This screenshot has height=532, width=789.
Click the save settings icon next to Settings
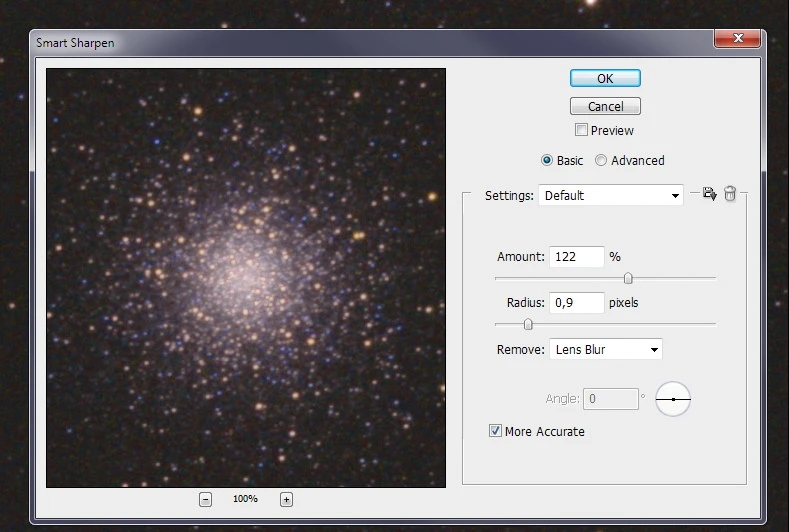pos(709,194)
